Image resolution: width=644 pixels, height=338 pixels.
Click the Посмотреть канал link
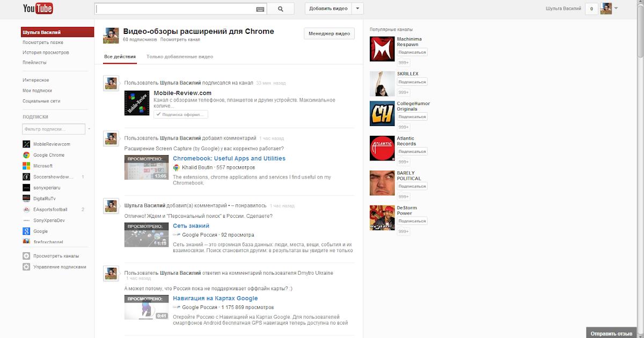(x=180, y=39)
